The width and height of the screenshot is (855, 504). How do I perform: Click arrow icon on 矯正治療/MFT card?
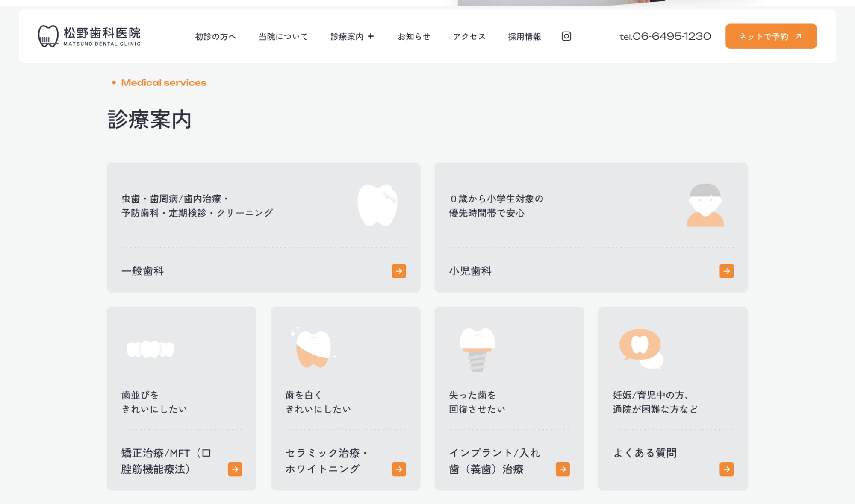[x=235, y=469]
